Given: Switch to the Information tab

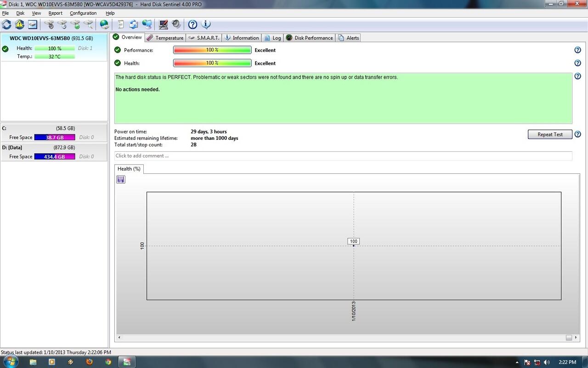Looking at the screenshot, I should tap(242, 38).
